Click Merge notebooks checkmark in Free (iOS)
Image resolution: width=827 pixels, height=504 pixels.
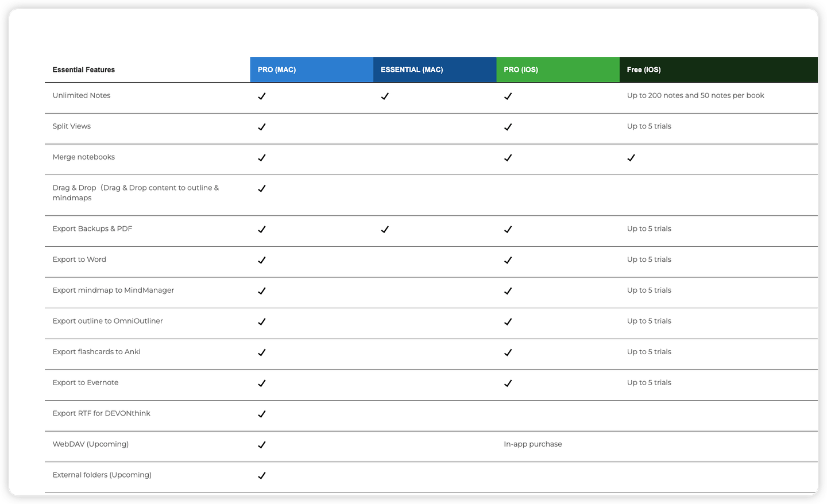point(631,158)
